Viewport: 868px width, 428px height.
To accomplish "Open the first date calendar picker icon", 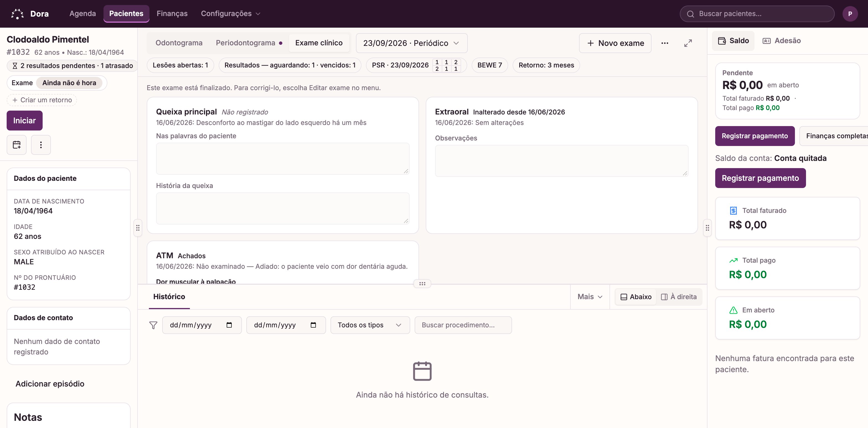I will [x=229, y=325].
